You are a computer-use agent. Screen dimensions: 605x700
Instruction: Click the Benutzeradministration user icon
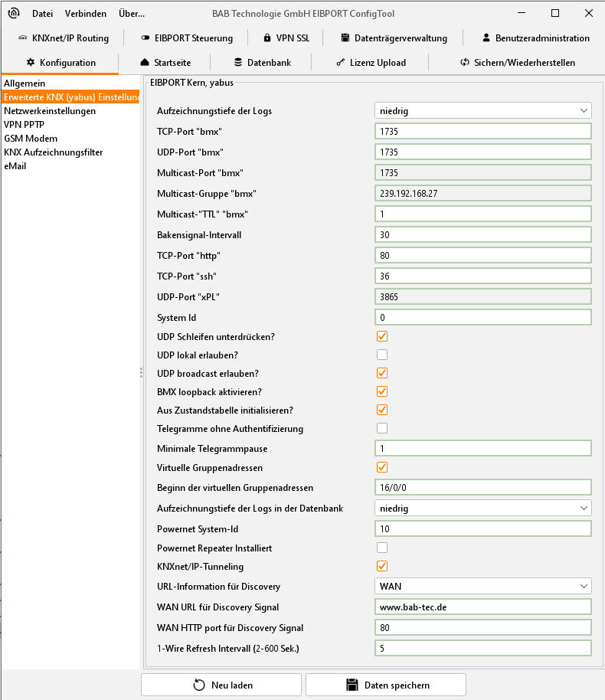(x=486, y=38)
